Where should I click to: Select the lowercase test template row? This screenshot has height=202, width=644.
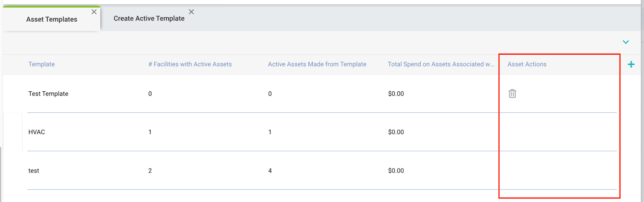click(34, 171)
